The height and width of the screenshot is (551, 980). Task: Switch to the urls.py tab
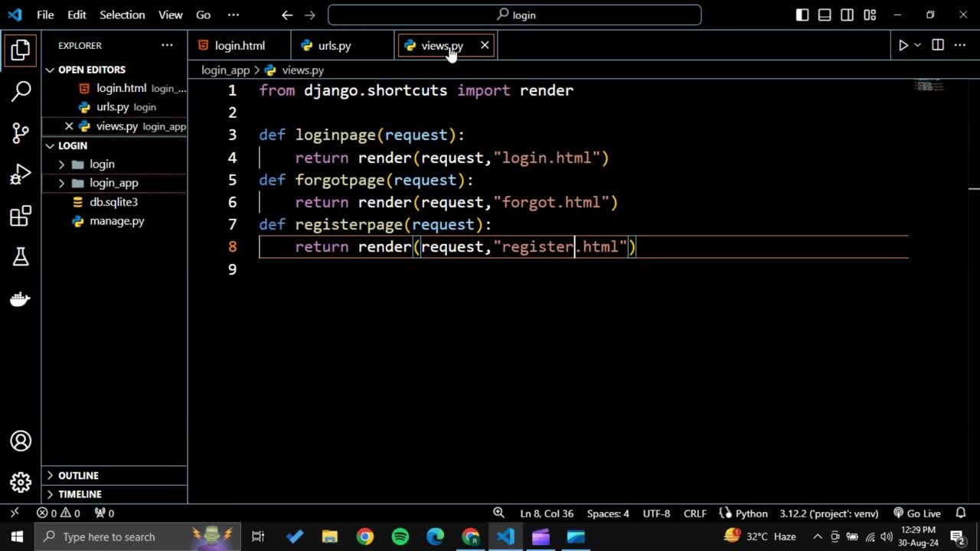pyautogui.click(x=334, y=46)
